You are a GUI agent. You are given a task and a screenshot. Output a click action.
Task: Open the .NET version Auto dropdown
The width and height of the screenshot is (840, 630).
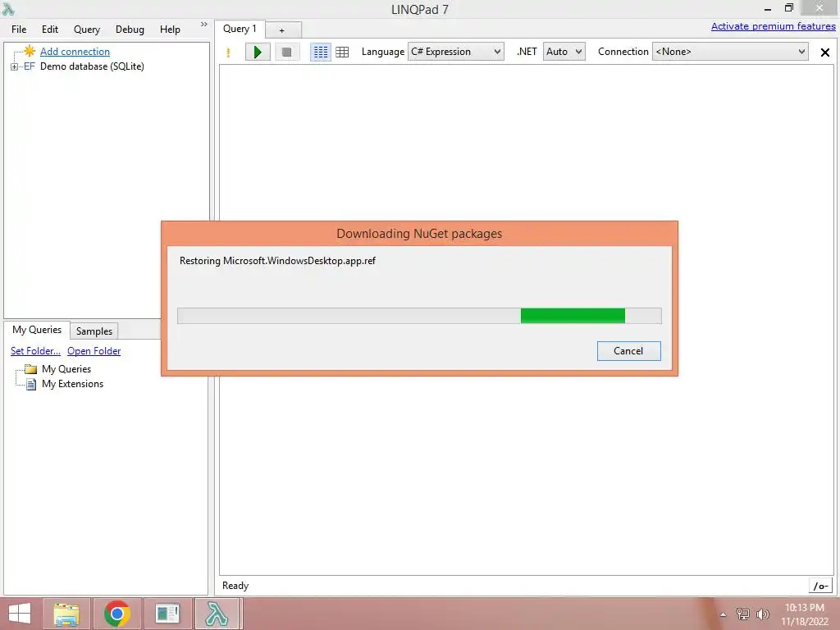[564, 52]
